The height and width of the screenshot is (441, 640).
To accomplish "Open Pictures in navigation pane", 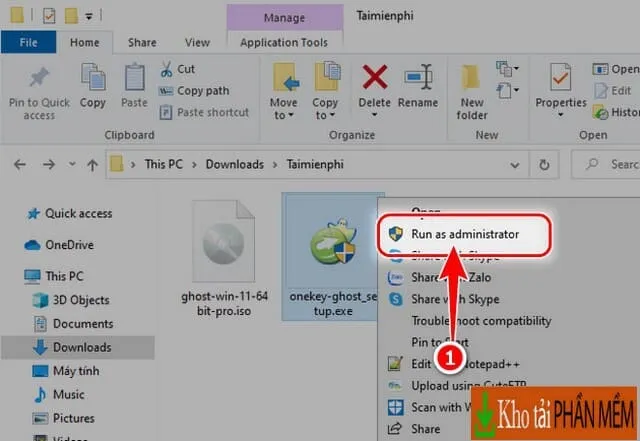I will 64,419.
